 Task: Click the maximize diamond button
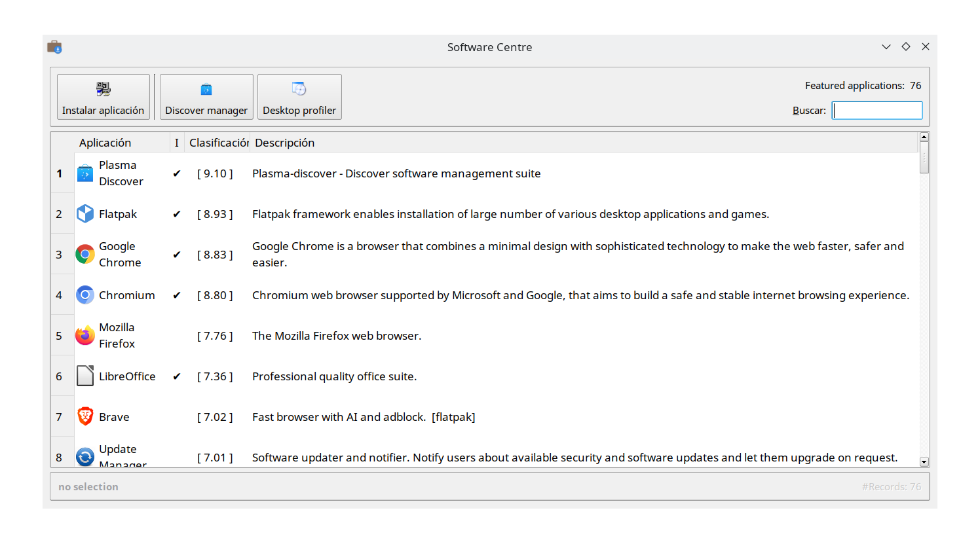(906, 46)
